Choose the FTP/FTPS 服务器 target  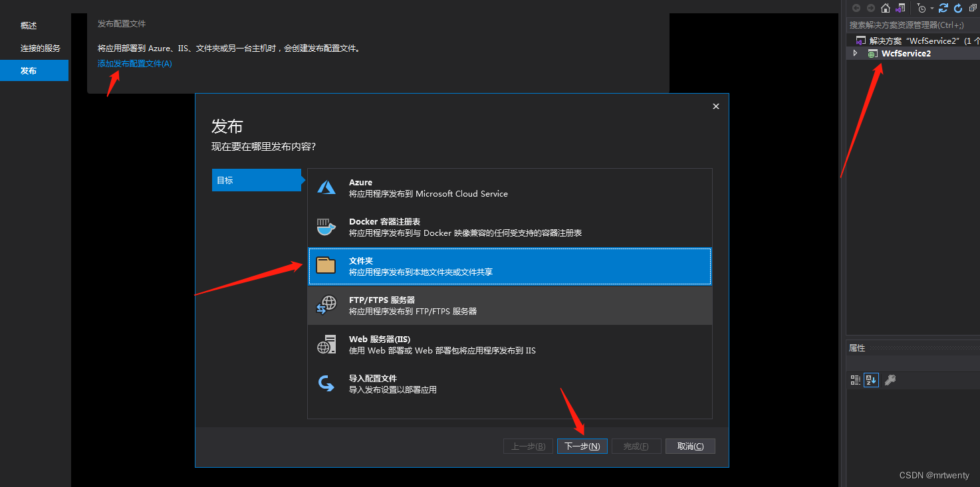tap(510, 306)
